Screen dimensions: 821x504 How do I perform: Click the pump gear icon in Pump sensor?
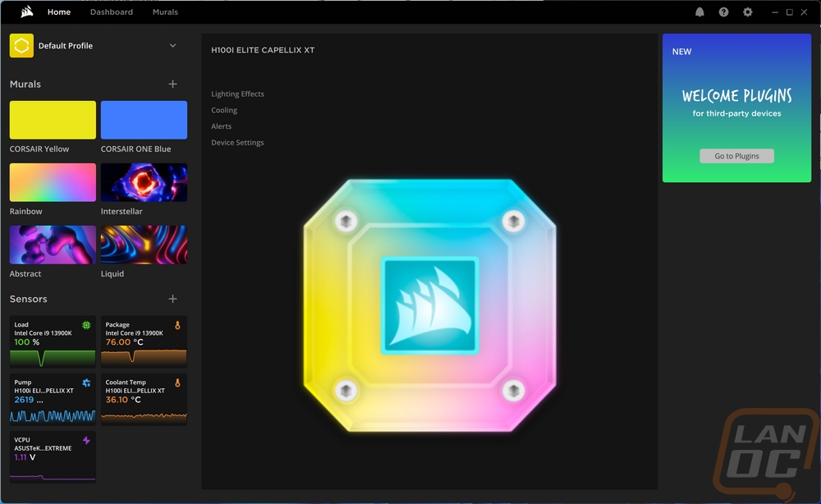(86, 383)
